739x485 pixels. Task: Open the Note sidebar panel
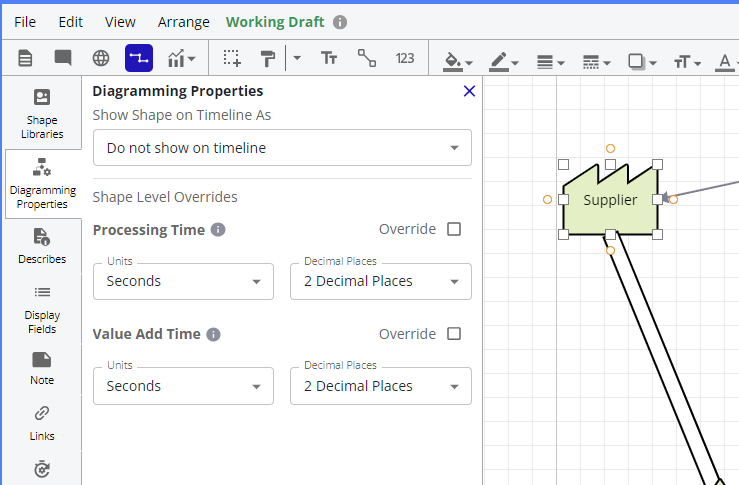coord(42,367)
